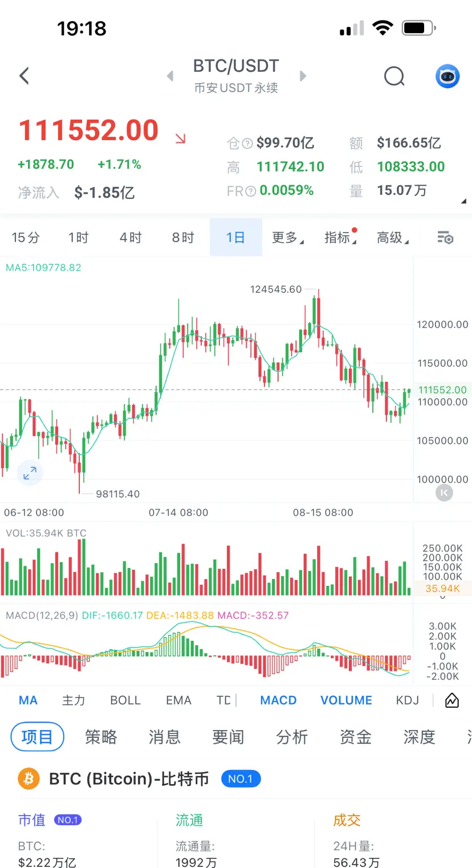Select the 1日 timeframe
The image size is (472, 868).
click(x=235, y=238)
